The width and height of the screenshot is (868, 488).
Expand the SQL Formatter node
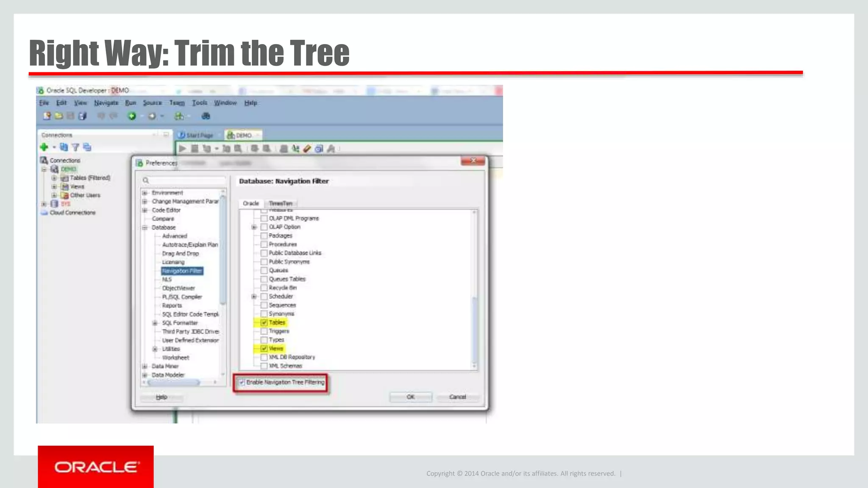pyautogui.click(x=155, y=323)
